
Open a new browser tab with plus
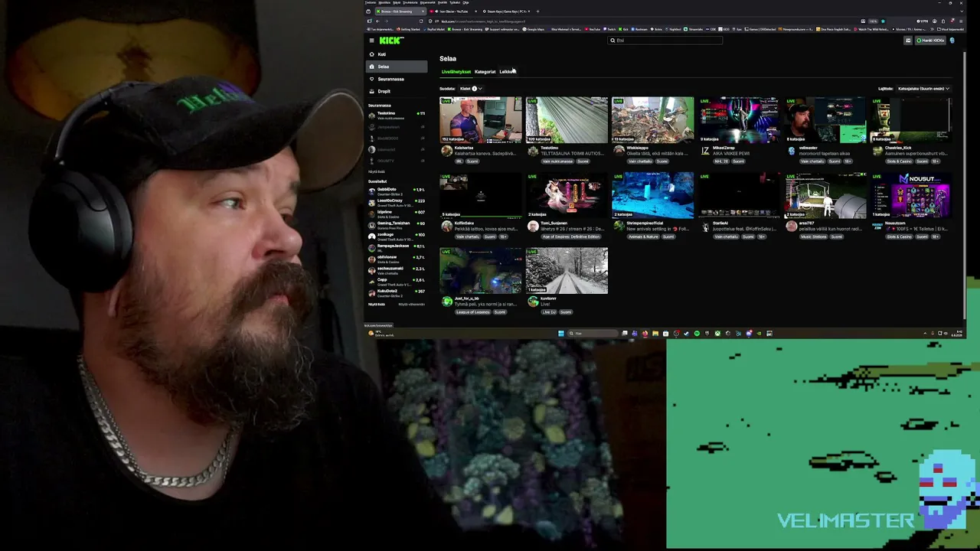(x=537, y=11)
